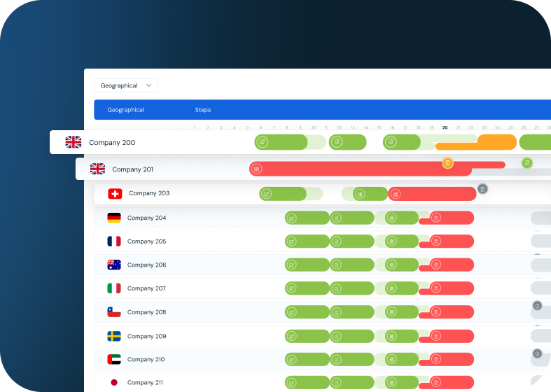Click Company 203's red table step icon
Screen dimensions: 551x392
click(396, 194)
